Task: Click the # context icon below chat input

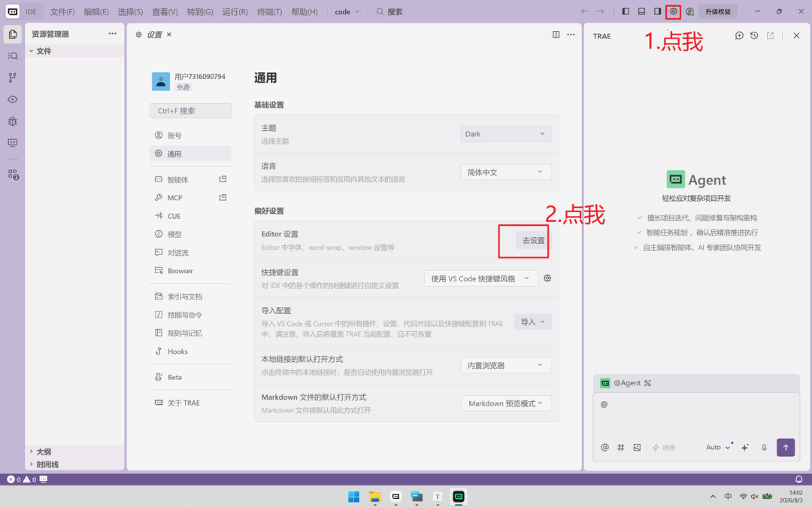Action: coord(620,447)
